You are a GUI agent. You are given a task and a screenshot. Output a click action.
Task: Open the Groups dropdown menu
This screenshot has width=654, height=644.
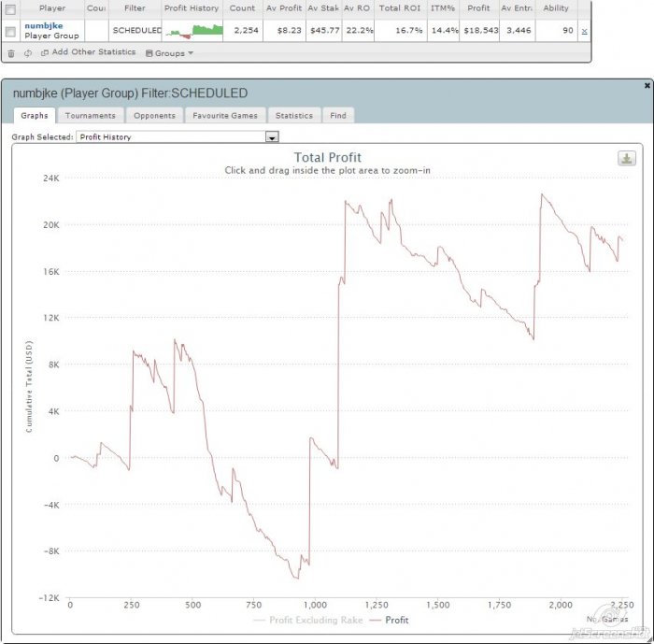(x=169, y=53)
